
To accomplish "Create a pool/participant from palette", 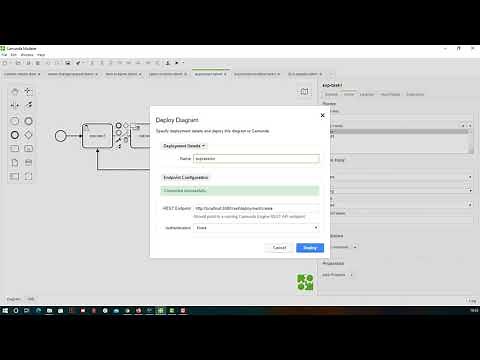I will pyautogui.click(x=15, y=176).
